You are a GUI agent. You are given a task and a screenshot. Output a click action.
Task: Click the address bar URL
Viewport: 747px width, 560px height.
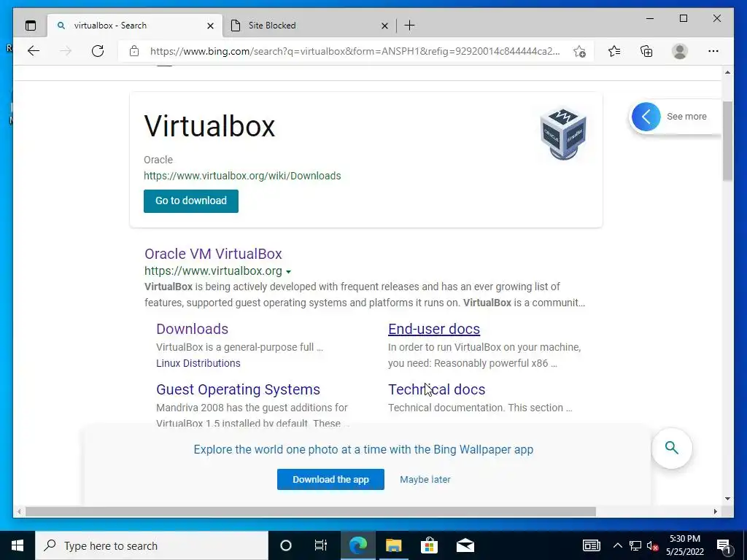coord(355,52)
